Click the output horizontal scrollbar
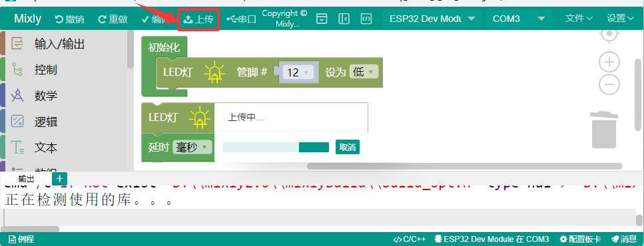This screenshot has width=644, height=246. tap(29, 229)
